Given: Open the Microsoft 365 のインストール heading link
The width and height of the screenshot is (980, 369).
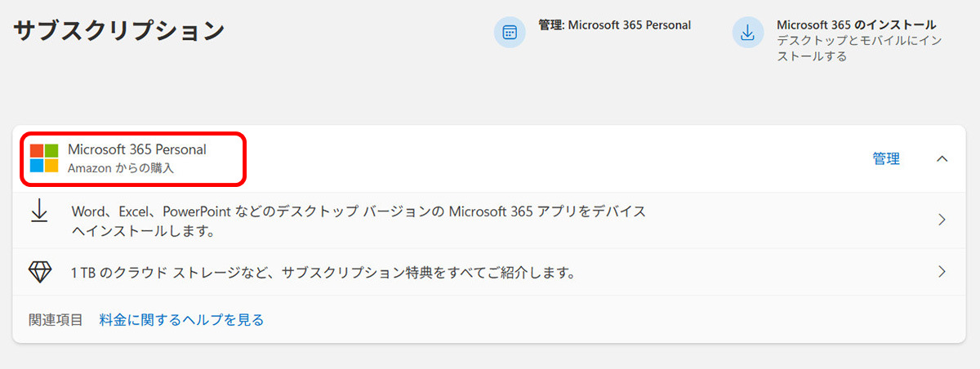Looking at the screenshot, I should pyautogui.click(x=856, y=25).
